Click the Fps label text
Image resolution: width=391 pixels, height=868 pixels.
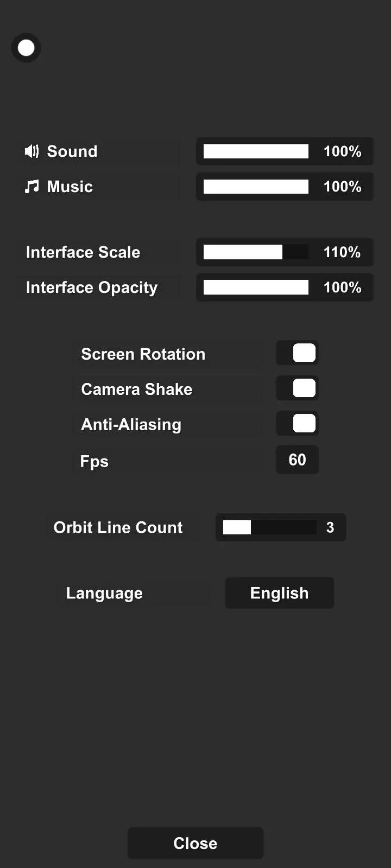(94, 462)
